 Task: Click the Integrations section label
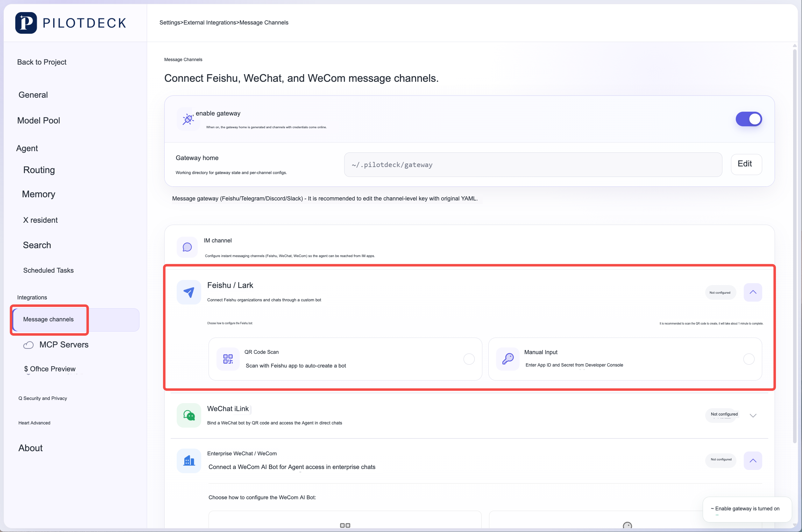click(x=32, y=297)
